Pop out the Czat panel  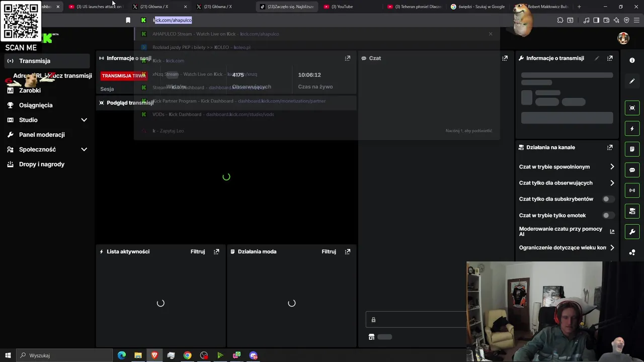click(x=505, y=58)
